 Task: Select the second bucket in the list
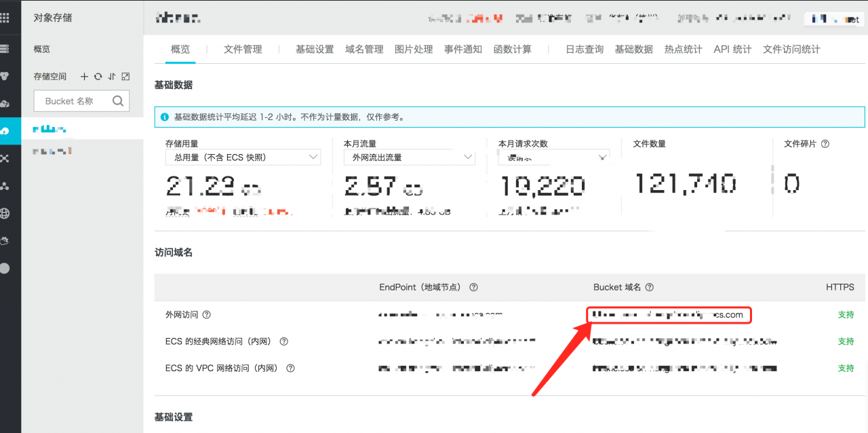(x=53, y=151)
